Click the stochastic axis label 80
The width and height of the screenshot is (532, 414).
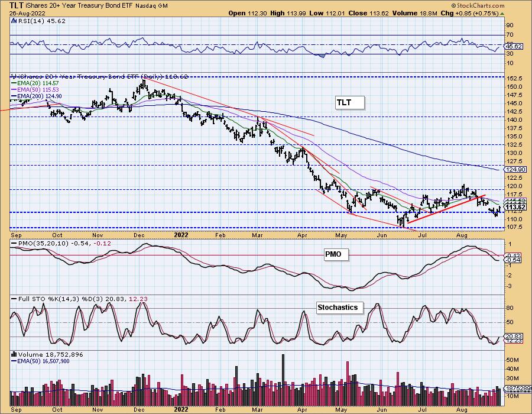pyautogui.click(x=510, y=308)
